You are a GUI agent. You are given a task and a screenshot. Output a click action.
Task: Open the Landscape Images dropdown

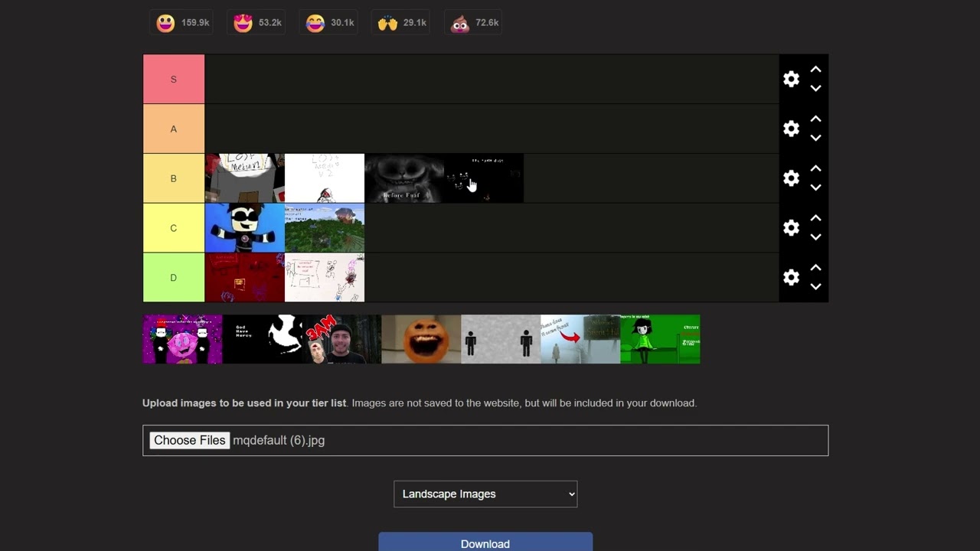(485, 494)
